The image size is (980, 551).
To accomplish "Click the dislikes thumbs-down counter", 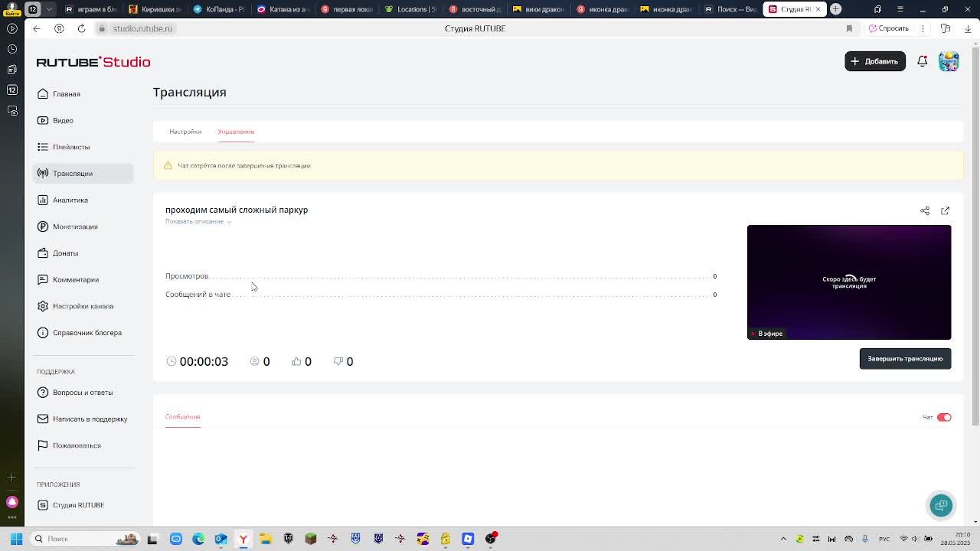I will [343, 361].
